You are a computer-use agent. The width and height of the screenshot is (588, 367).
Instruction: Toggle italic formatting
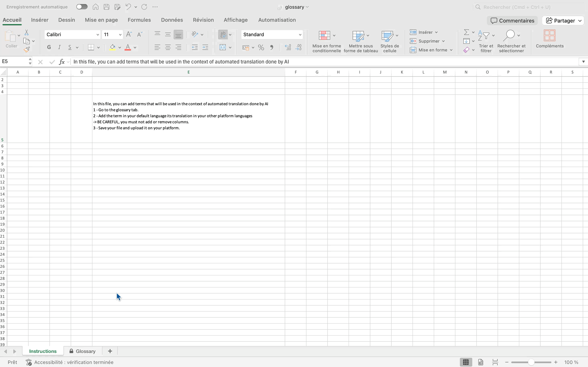point(59,47)
